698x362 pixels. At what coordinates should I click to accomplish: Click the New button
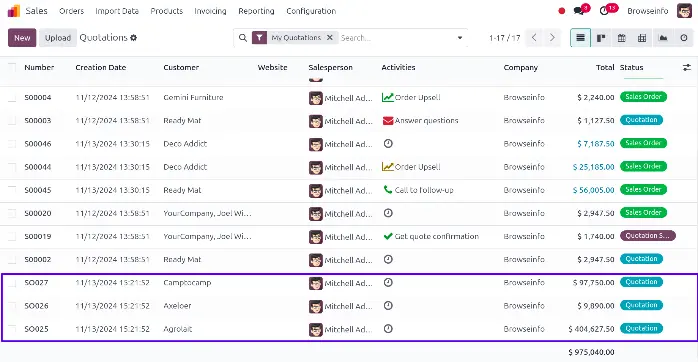(22, 38)
